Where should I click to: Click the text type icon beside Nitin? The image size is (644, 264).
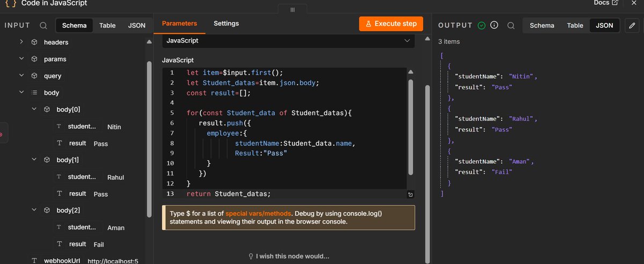pyautogui.click(x=59, y=127)
